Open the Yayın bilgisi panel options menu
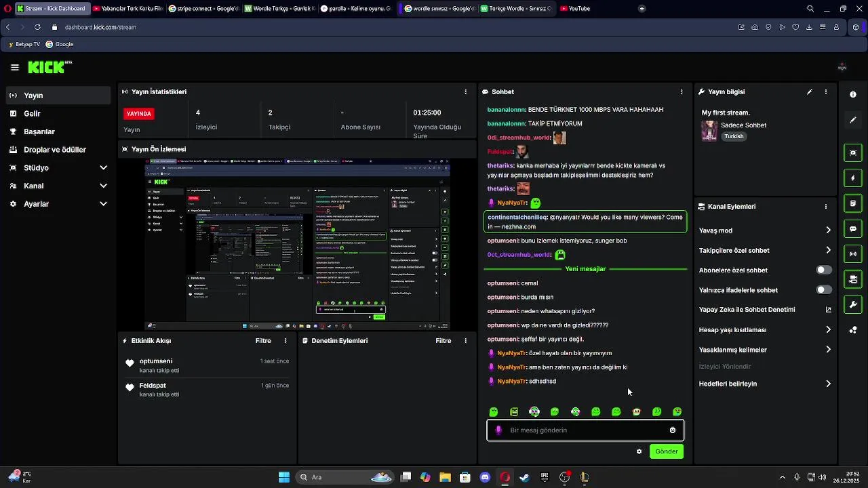Image resolution: width=868 pixels, height=488 pixels. (x=826, y=91)
